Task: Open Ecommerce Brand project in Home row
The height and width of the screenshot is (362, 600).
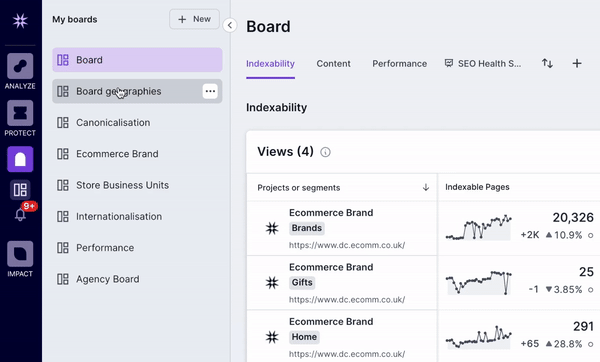Action: point(331,321)
